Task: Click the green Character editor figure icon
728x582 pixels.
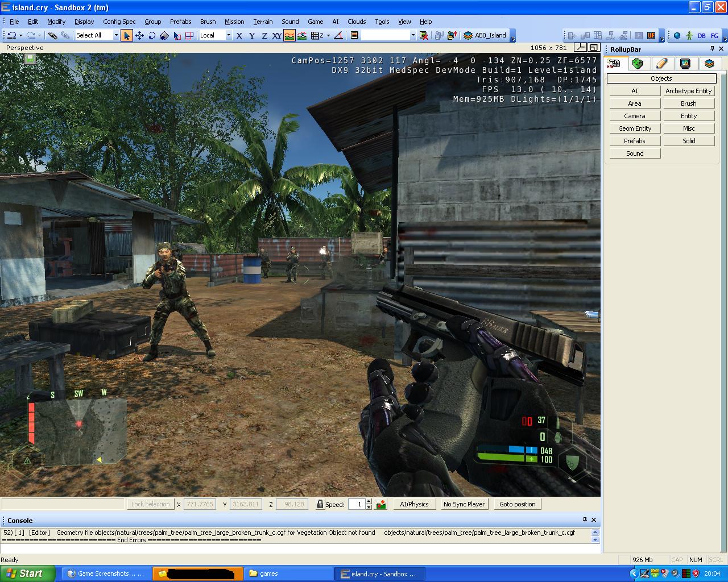Action: 689,35
